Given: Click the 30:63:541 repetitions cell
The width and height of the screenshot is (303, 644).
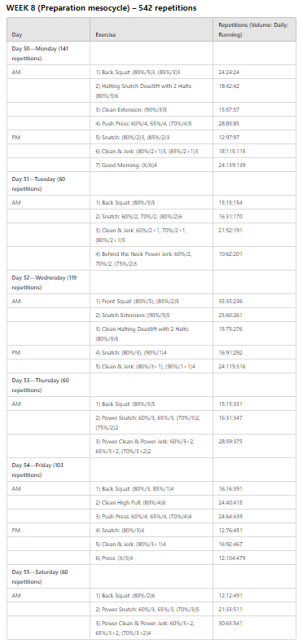Looking at the screenshot, I should coord(254,627).
